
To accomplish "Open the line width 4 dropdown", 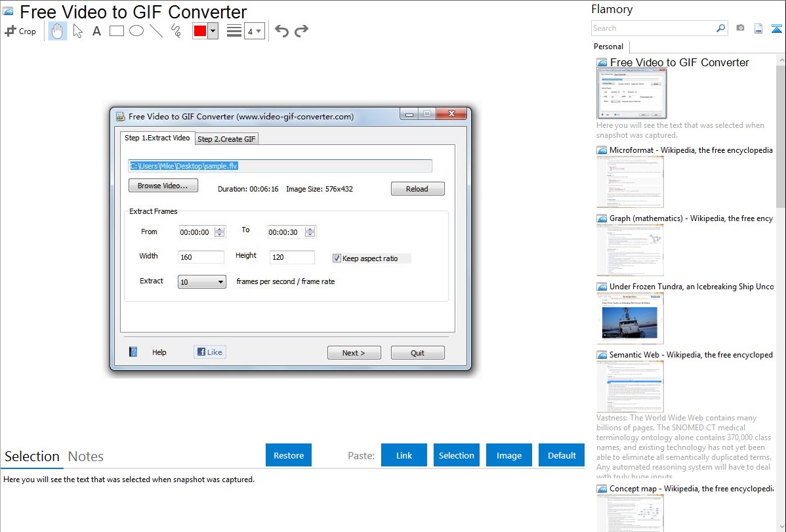I will click(x=254, y=31).
